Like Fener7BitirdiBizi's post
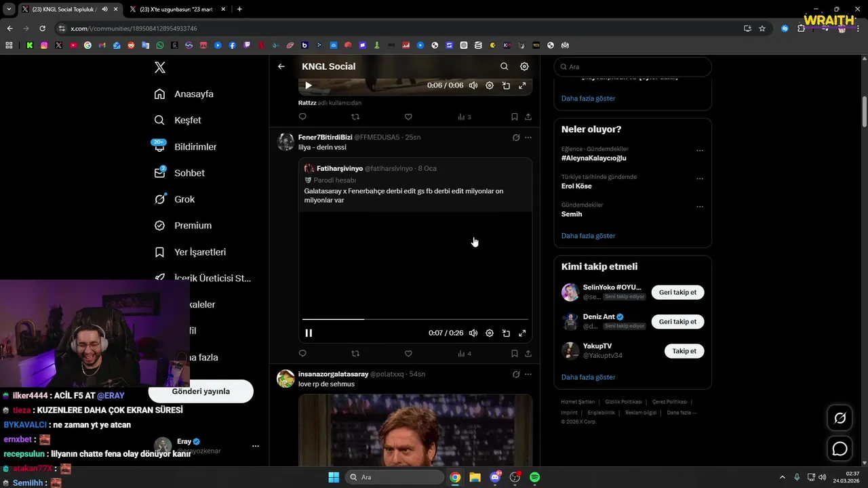 coord(408,353)
